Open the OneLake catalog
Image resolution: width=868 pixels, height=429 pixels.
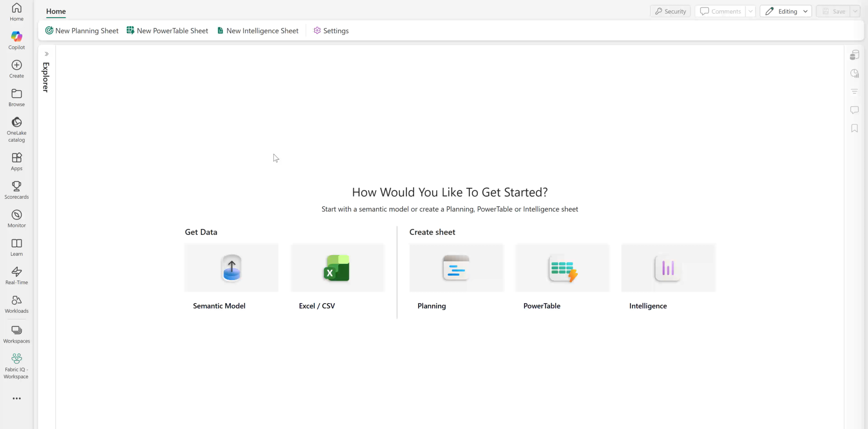click(16, 128)
